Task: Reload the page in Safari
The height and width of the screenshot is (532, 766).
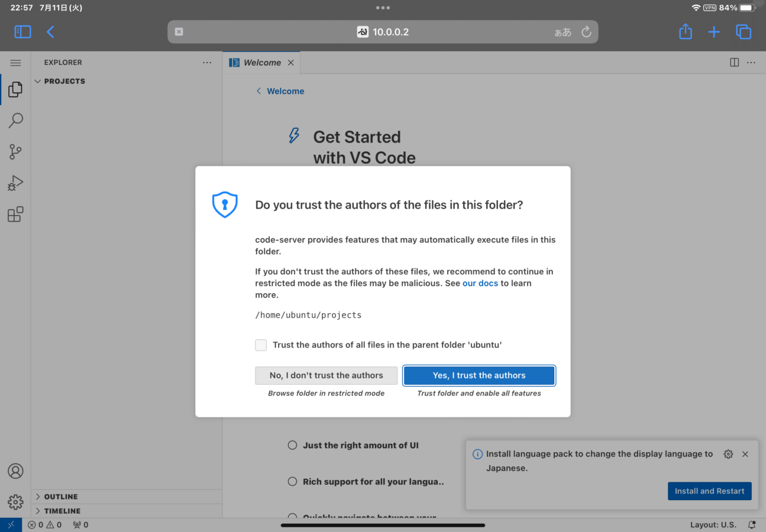Action: coord(586,32)
